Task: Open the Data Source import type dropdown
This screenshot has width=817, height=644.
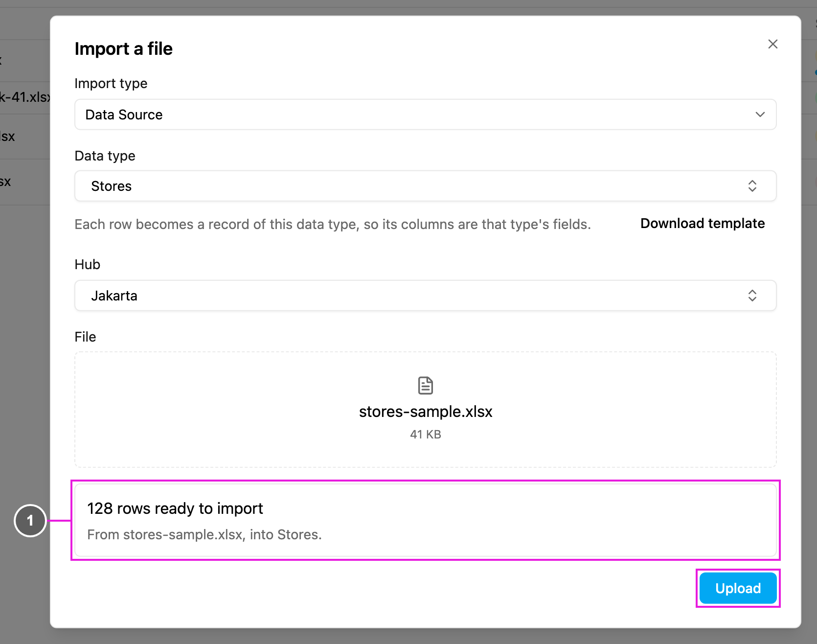Action: coord(426,115)
